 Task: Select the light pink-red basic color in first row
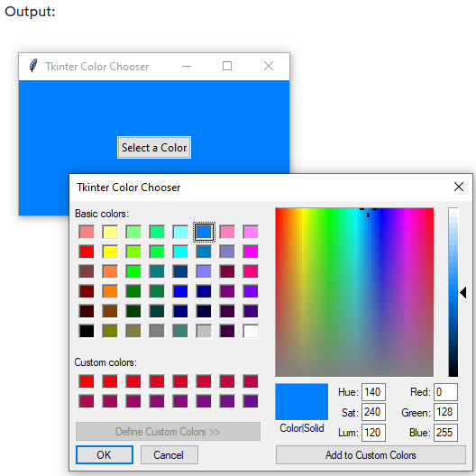87,233
